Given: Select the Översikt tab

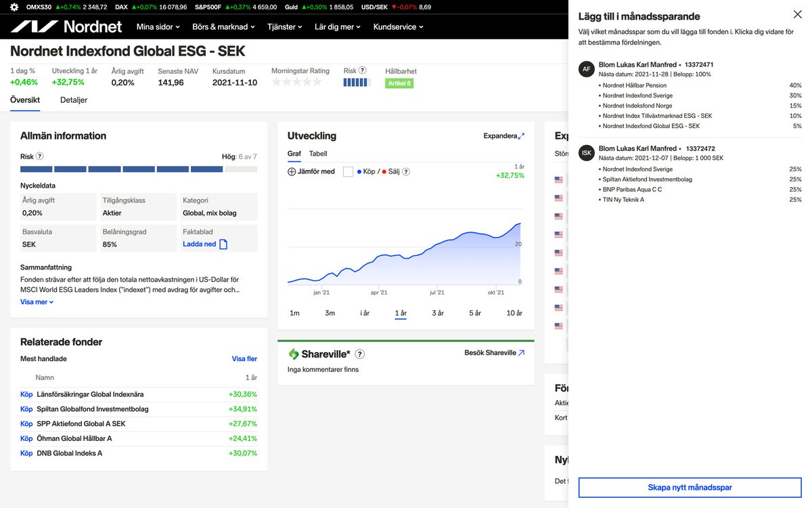Looking at the screenshot, I should pyautogui.click(x=25, y=100).
